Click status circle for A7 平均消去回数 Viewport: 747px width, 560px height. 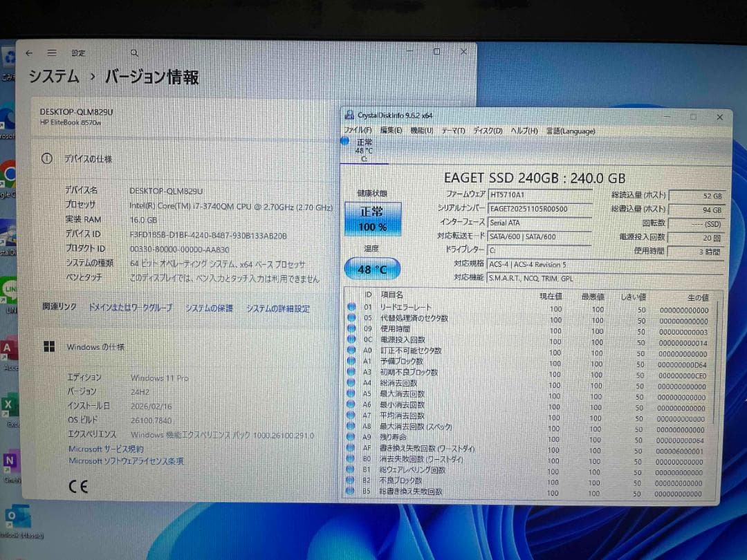tap(351, 416)
